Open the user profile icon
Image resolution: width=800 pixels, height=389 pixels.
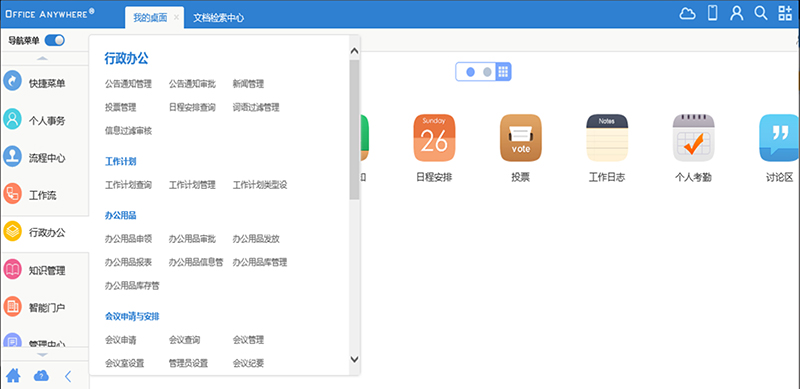point(736,13)
